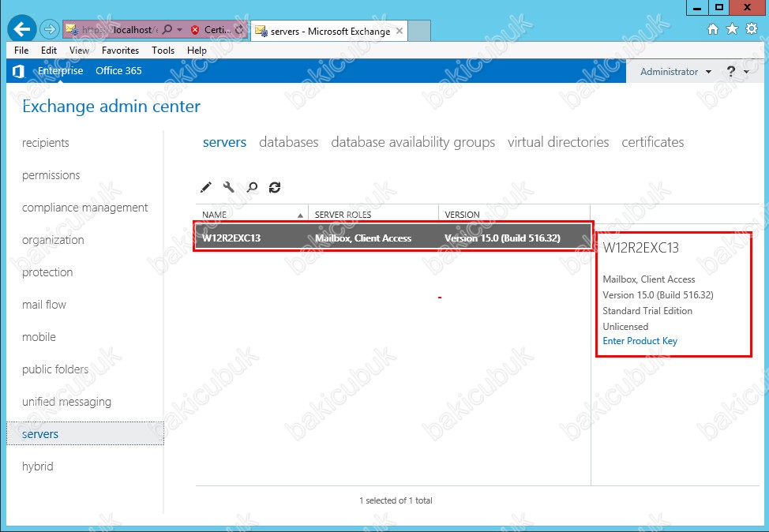Click the Office logo icon
Image resolution: width=769 pixels, height=532 pixels.
[x=19, y=71]
